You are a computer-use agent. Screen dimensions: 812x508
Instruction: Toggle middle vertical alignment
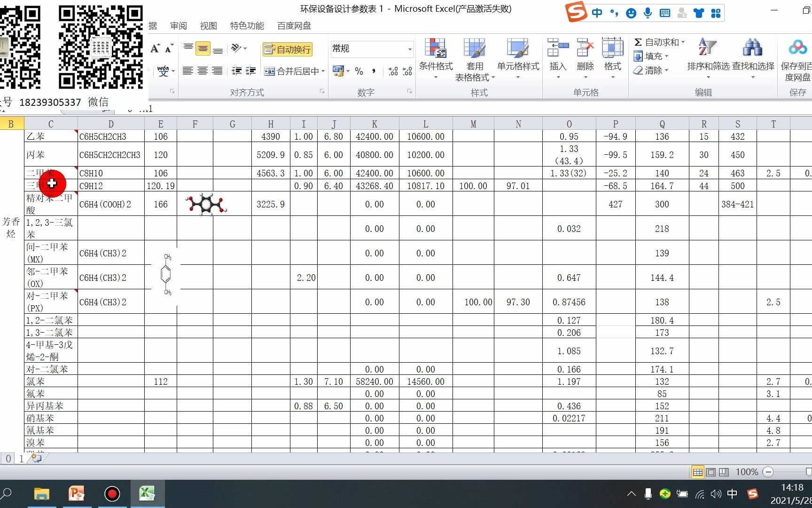point(203,48)
